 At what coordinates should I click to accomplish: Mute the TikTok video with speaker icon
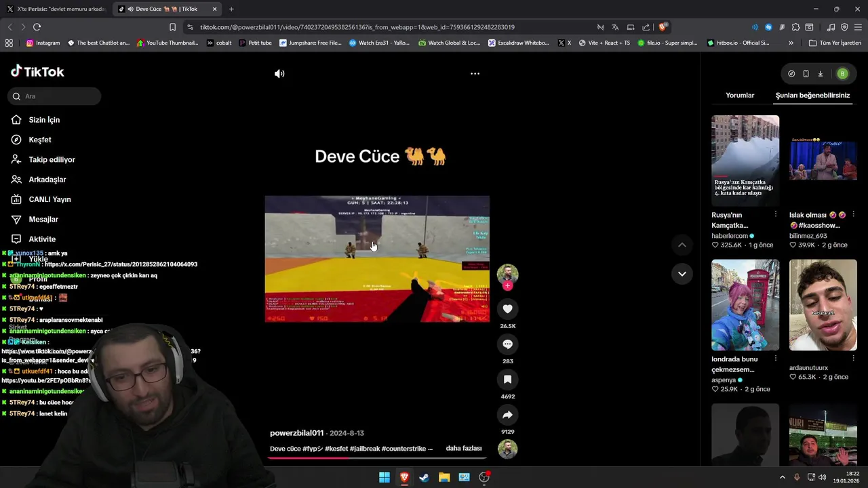279,73
